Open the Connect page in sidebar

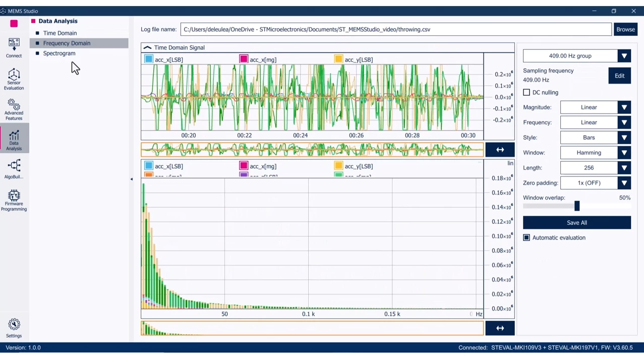tap(14, 47)
